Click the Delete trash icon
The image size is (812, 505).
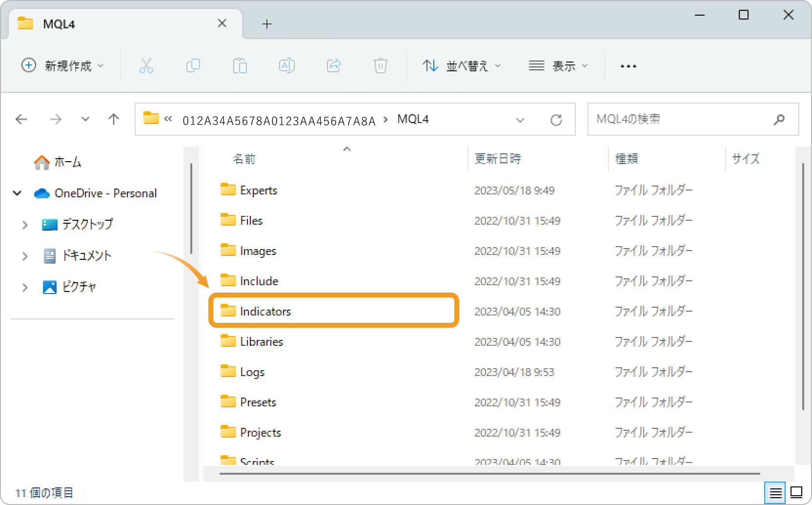380,65
